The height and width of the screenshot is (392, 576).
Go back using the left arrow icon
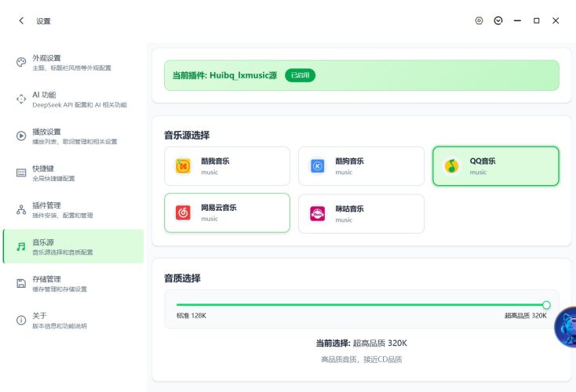21,21
